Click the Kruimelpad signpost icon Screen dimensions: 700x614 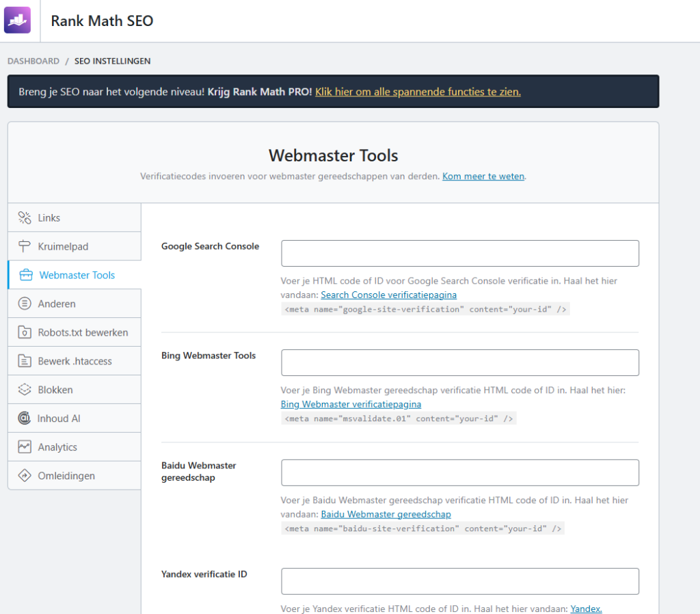(25, 246)
